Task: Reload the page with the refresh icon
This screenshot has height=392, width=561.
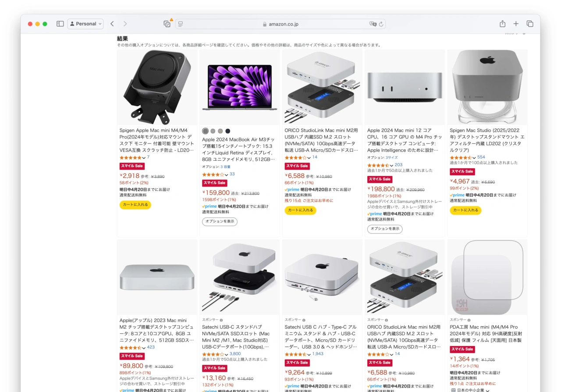Action: click(381, 24)
